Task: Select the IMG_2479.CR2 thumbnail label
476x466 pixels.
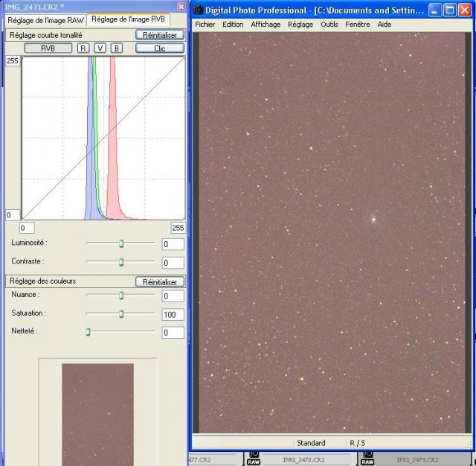Action: point(417,460)
